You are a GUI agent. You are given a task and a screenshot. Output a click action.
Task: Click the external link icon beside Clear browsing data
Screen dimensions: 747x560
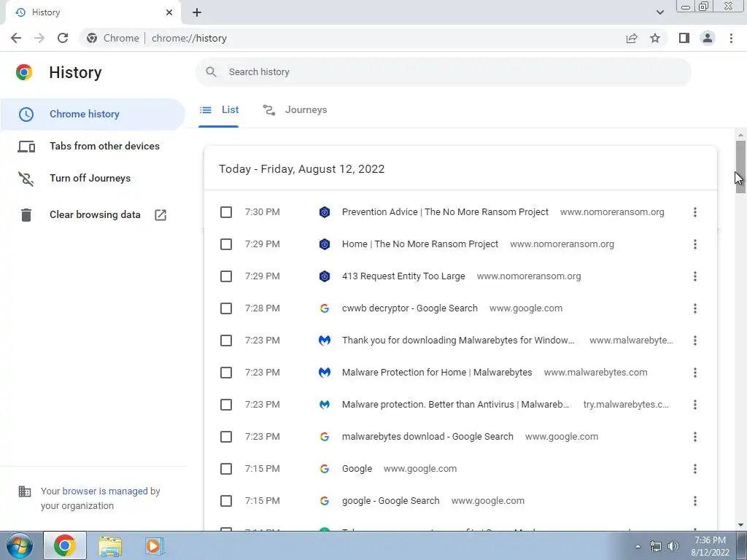pyautogui.click(x=160, y=215)
